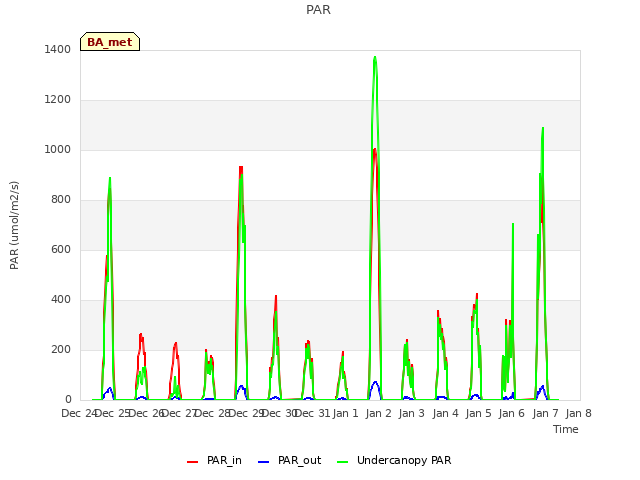Click the 1000 y-axis tick label

58,149
